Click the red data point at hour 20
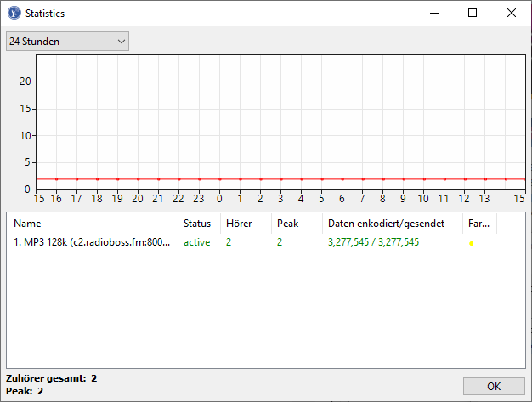Screen dimensions: 532x402 pyautogui.click(x=138, y=179)
